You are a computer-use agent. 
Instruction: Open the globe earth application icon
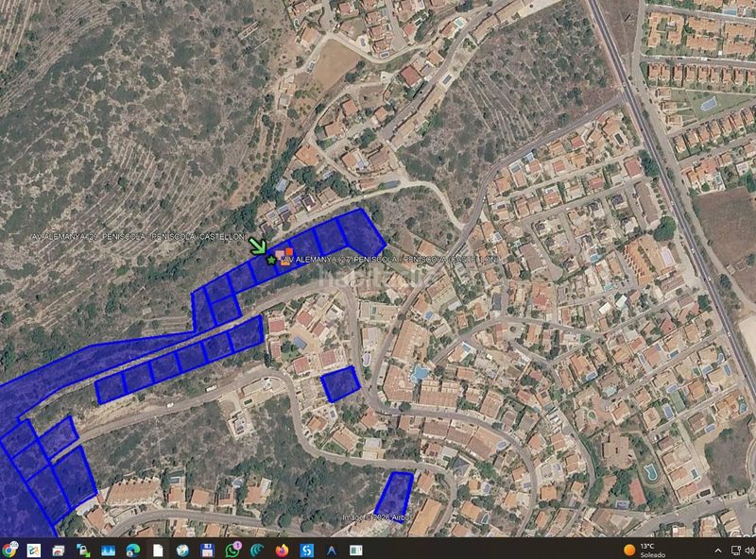pos(182,551)
